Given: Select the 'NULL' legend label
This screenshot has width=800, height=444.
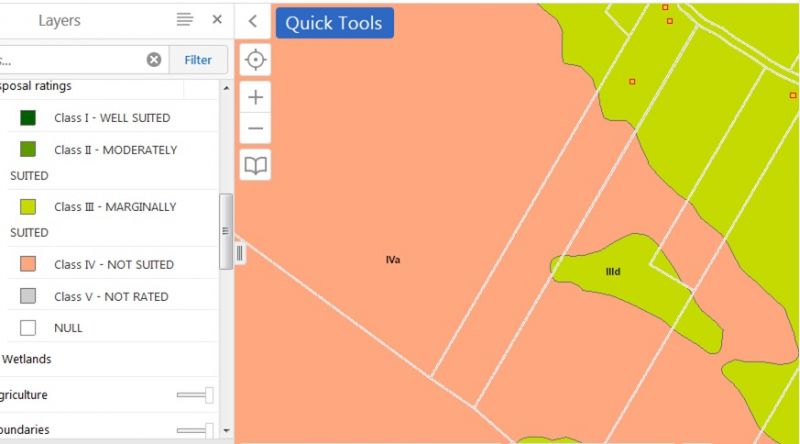Looking at the screenshot, I should coord(68,328).
